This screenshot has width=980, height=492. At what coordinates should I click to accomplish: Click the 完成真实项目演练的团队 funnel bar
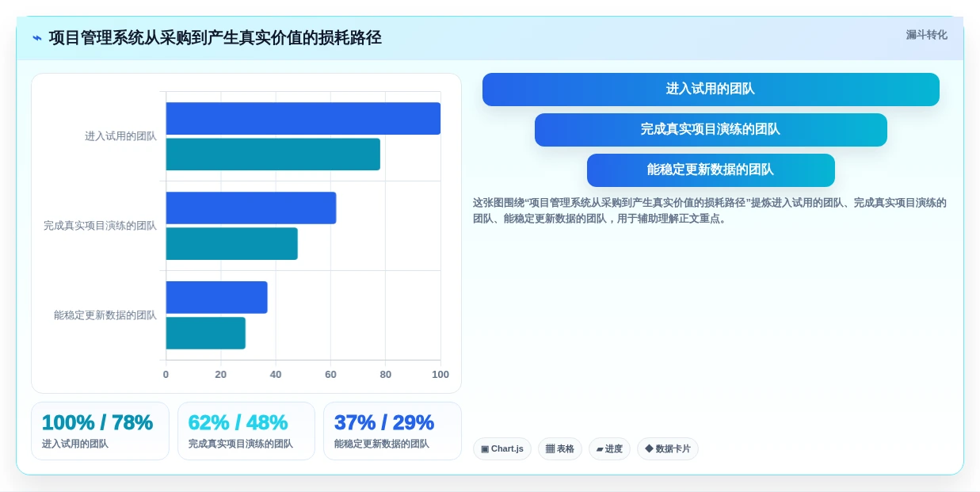click(711, 130)
